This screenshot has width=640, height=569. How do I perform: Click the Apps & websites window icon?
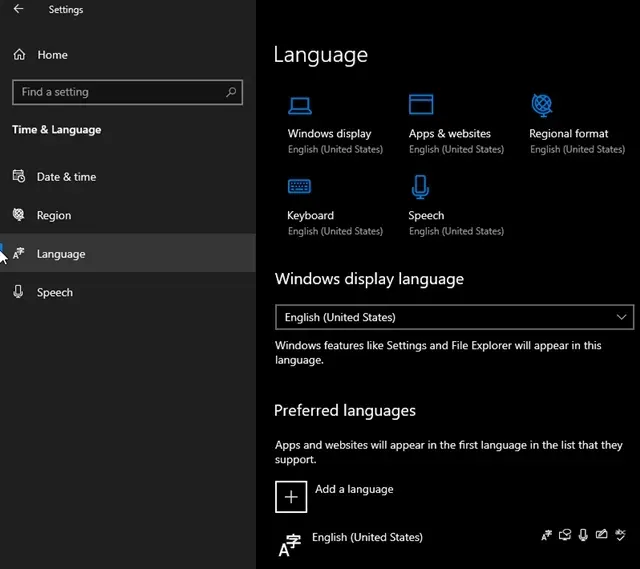click(x=421, y=104)
